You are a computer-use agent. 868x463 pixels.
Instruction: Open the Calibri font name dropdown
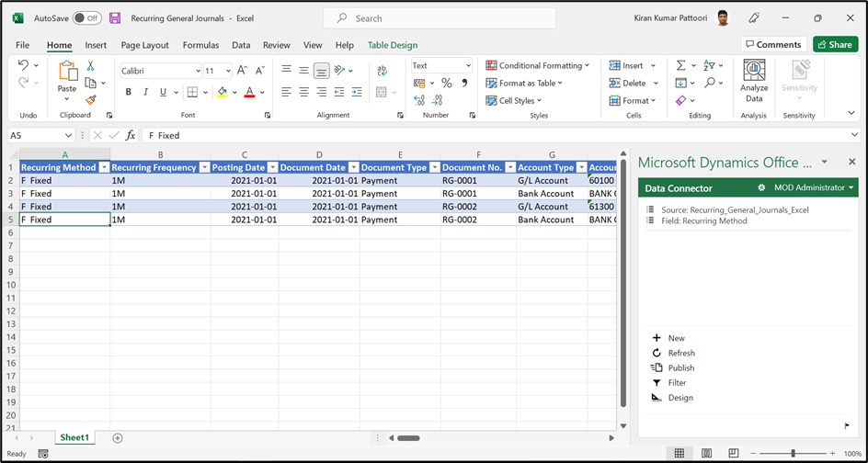click(x=199, y=71)
